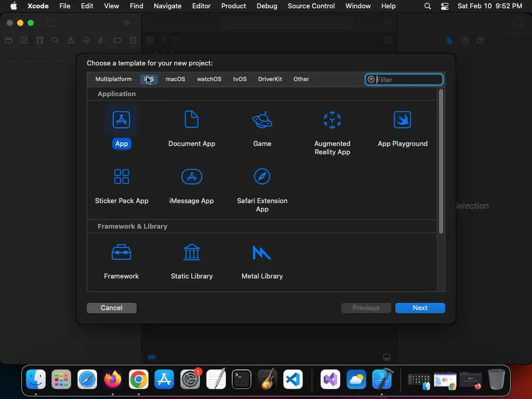Launch Google Chrome from Dock
This screenshot has height=399, width=532.
pyautogui.click(x=138, y=379)
